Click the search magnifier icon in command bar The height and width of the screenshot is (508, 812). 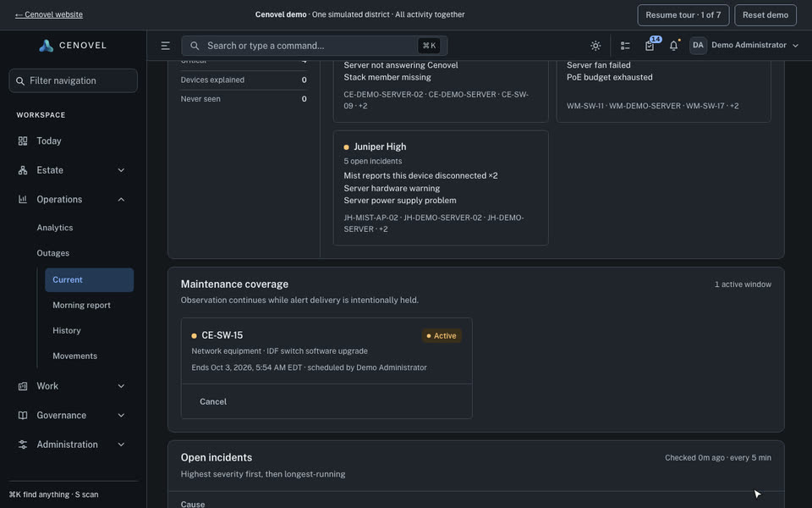coord(195,46)
